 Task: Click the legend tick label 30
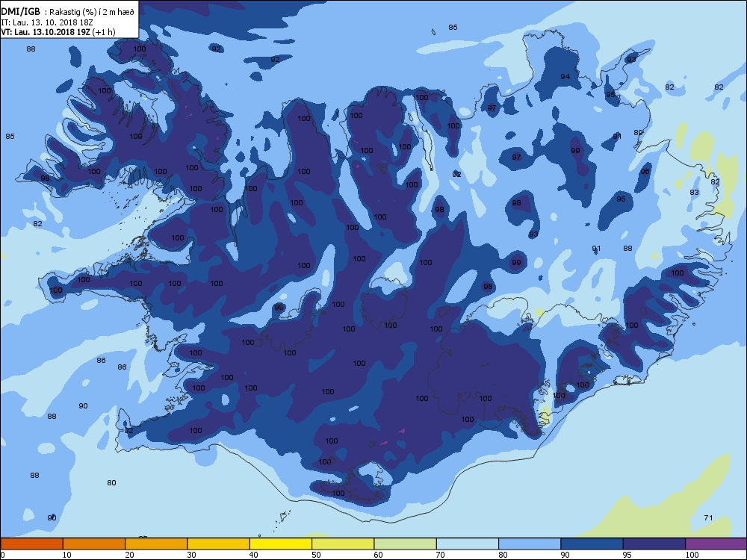191,555
